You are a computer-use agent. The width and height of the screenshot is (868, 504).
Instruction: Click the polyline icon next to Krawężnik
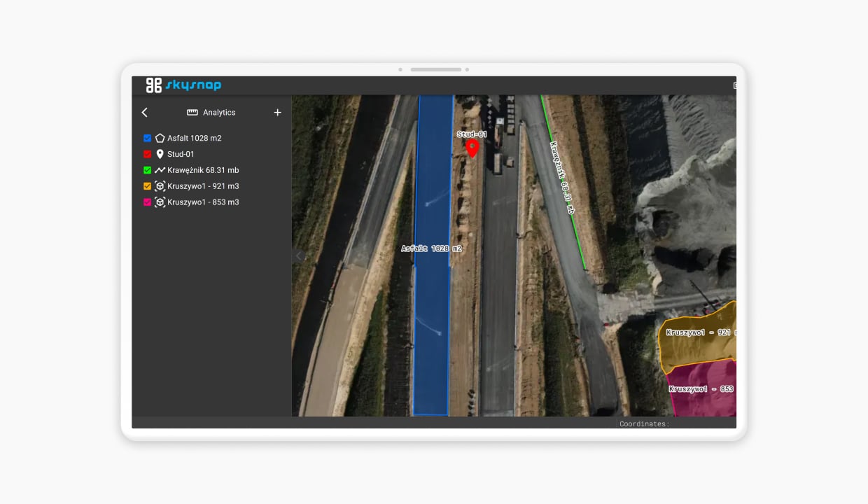coord(160,170)
